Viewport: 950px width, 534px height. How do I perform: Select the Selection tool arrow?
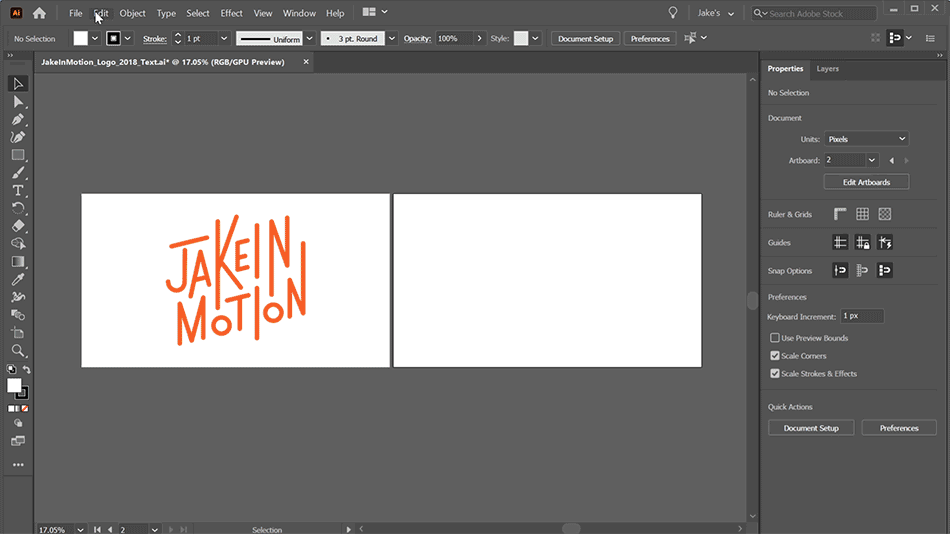click(18, 84)
